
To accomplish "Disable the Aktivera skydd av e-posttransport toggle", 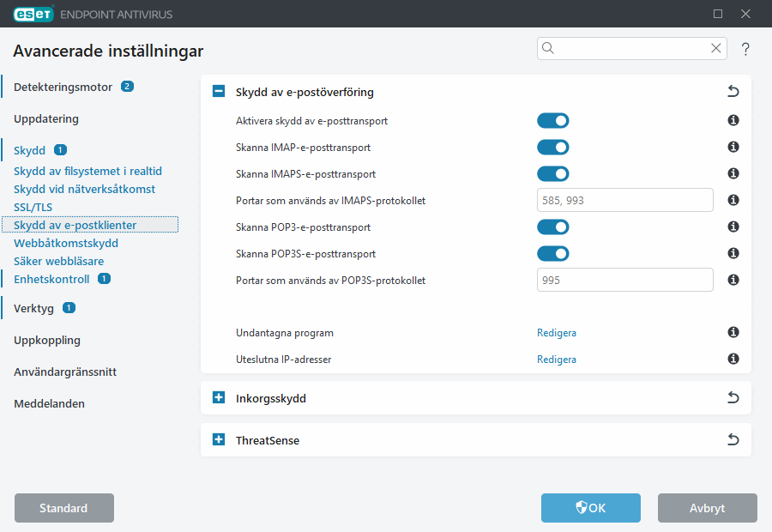I will [x=553, y=120].
